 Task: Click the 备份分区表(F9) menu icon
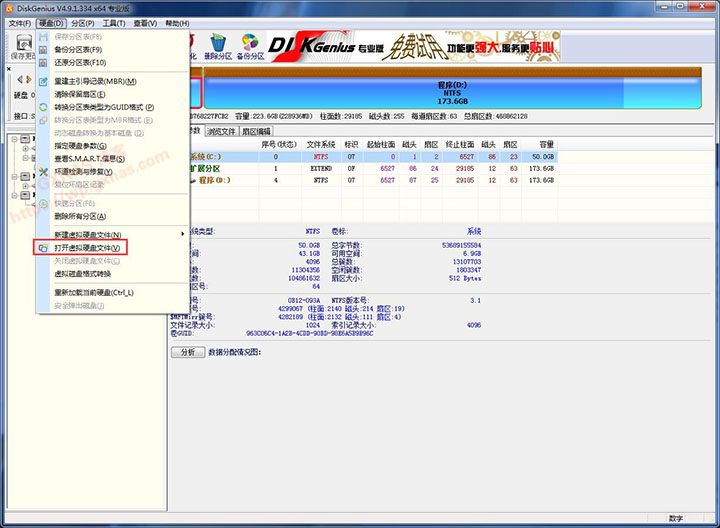(x=43, y=49)
